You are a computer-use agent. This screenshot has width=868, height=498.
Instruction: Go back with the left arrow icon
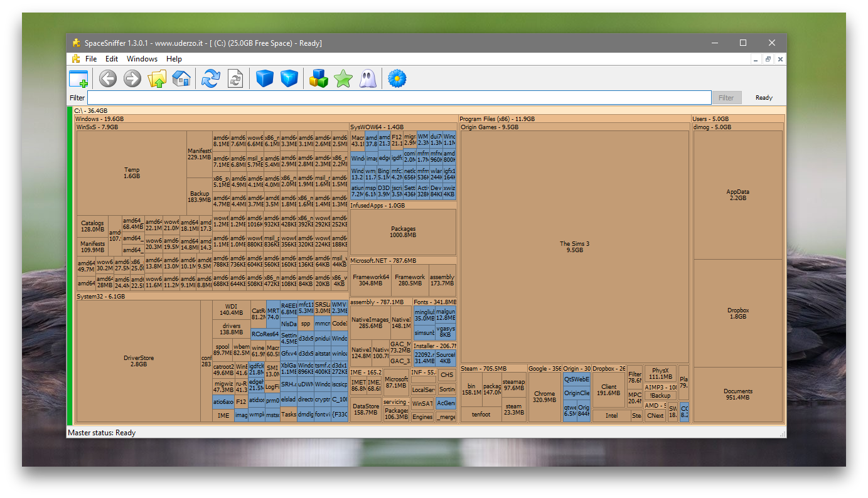pos(108,78)
